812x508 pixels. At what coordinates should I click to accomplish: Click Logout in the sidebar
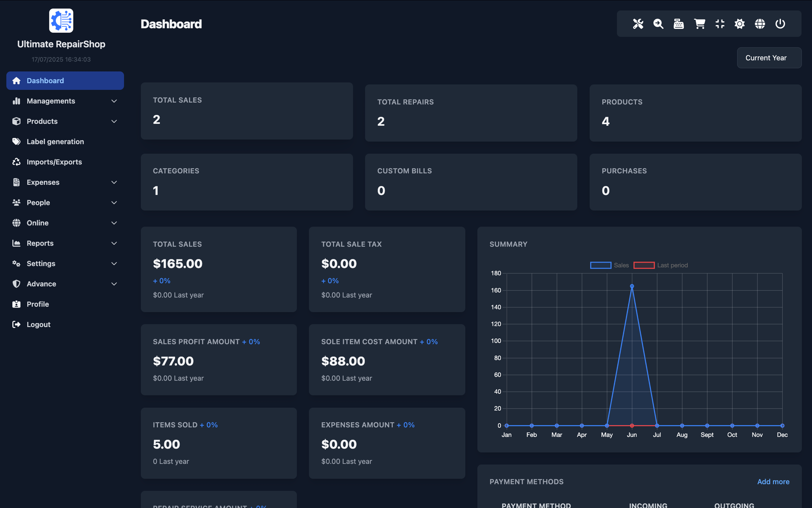pyautogui.click(x=38, y=324)
